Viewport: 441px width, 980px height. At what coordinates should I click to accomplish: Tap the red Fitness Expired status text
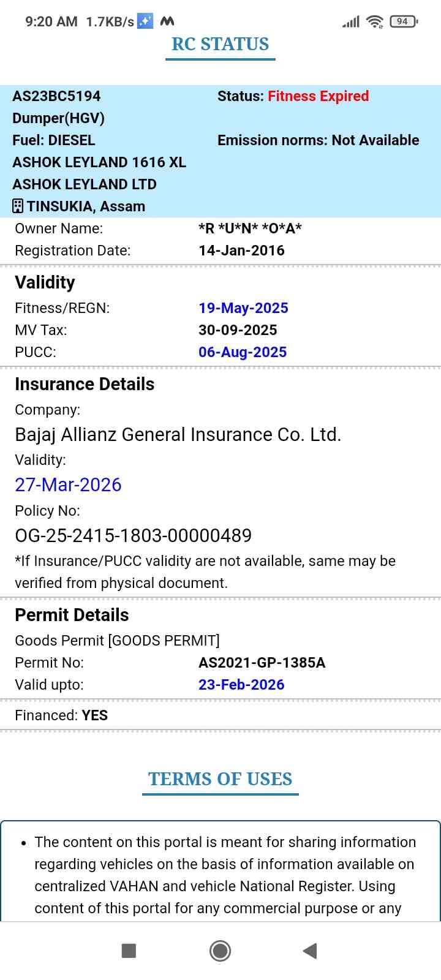coord(318,96)
